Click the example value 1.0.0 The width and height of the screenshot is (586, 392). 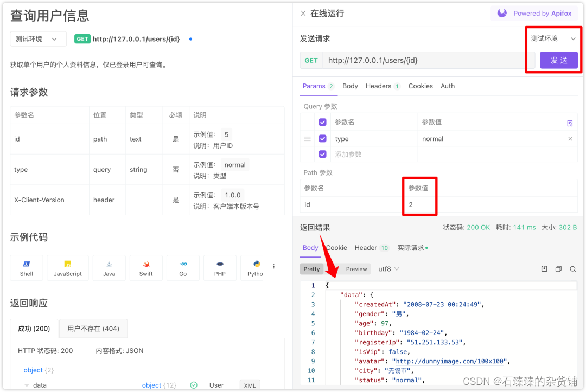[232, 195]
